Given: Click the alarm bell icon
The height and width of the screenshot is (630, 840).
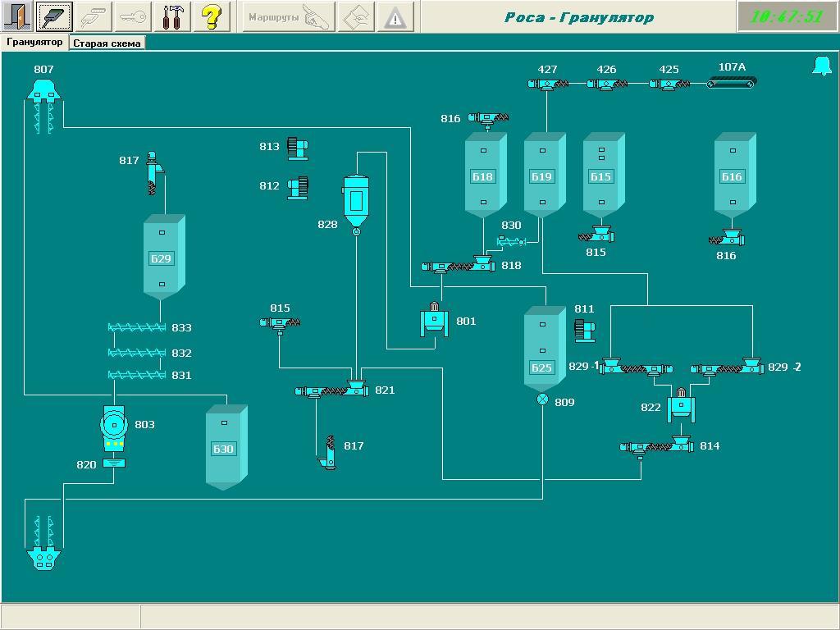Looking at the screenshot, I should click(821, 66).
